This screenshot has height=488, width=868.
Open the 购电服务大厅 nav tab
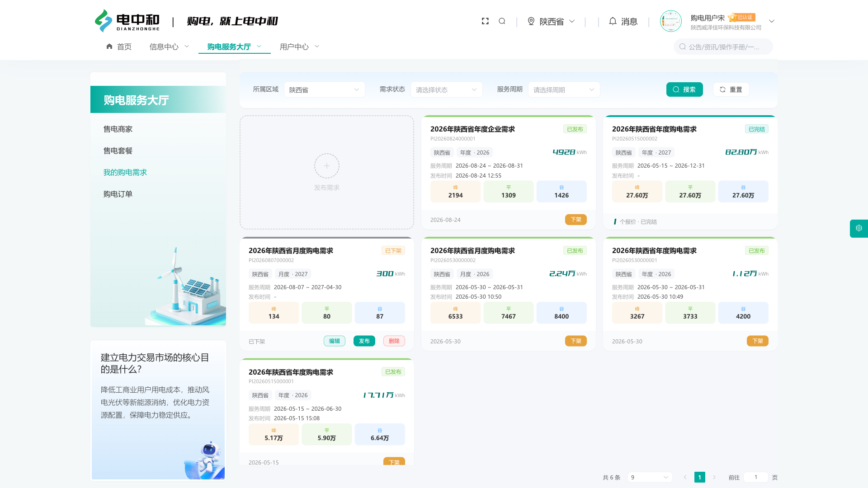(x=234, y=47)
